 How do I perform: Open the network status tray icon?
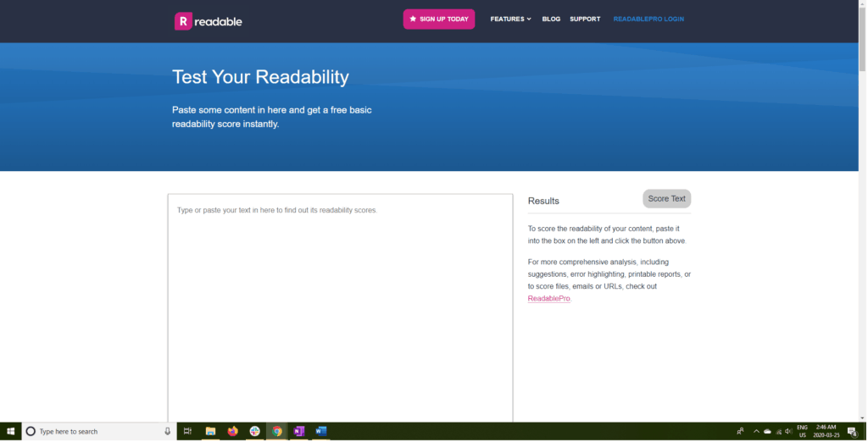coord(779,432)
